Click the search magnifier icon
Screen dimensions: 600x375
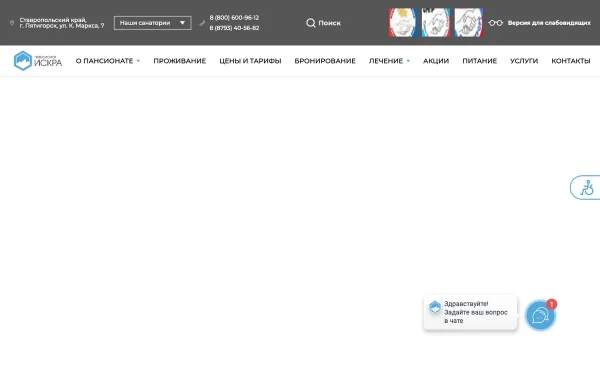[311, 23]
